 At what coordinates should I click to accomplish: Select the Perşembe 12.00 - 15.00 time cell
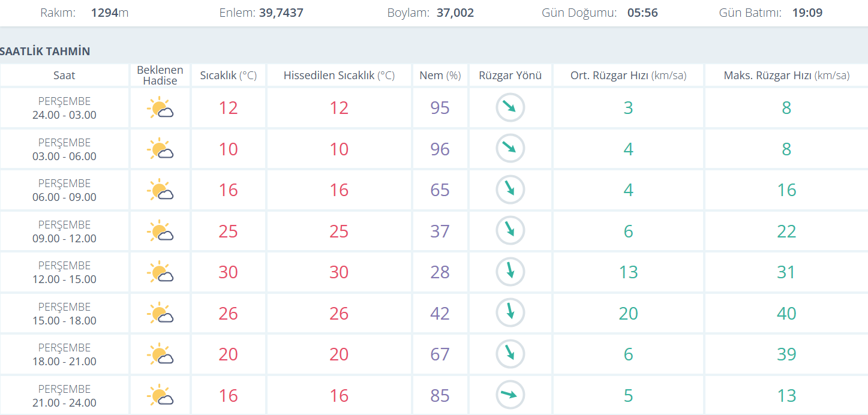(x=64, y=272)
